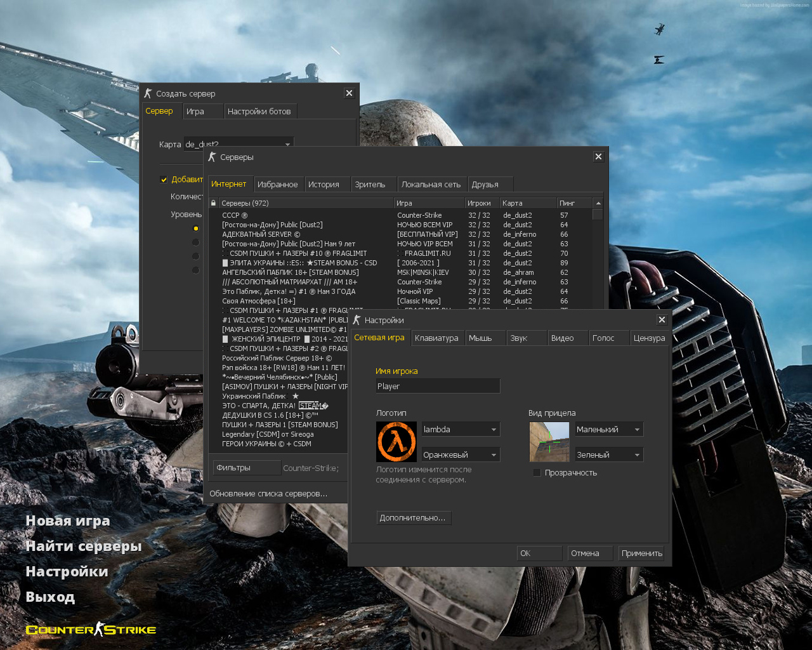Click the Имя игрока input field
The image size is (812, 650).
point(438,386)
